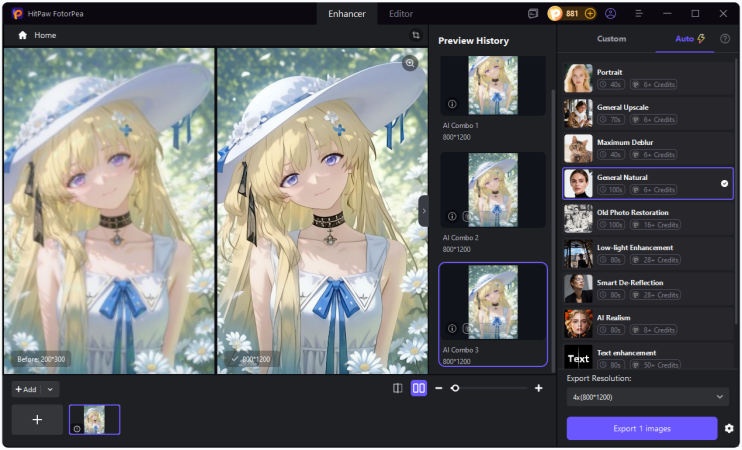Click the Before: 200*300 label
The image size is (742, 450).
41,359
